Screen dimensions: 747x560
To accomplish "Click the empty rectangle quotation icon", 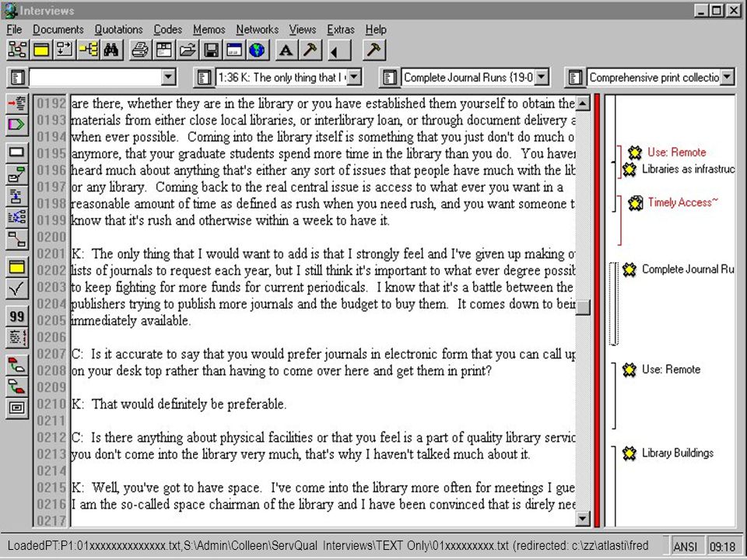I will [x=16, y=152].
